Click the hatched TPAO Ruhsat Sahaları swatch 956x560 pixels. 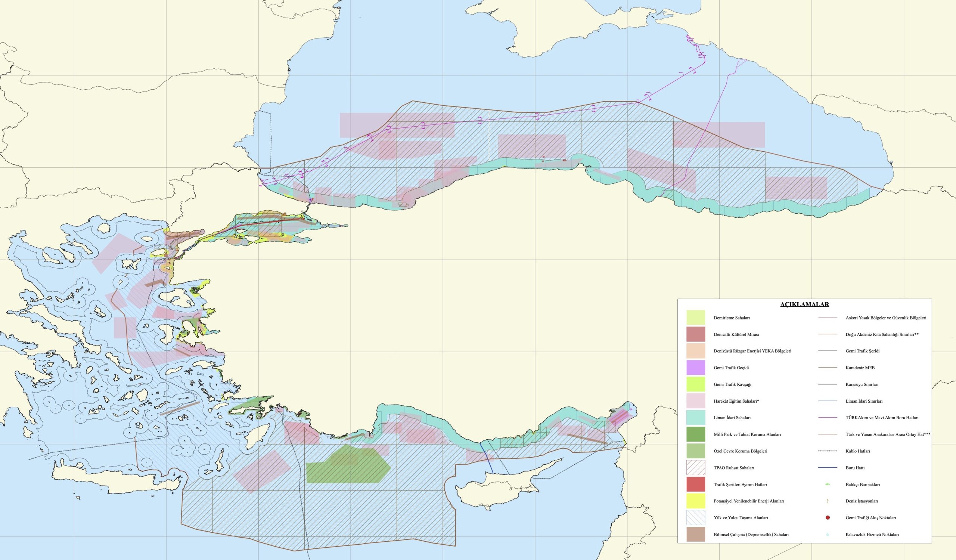tap(695, 468)
